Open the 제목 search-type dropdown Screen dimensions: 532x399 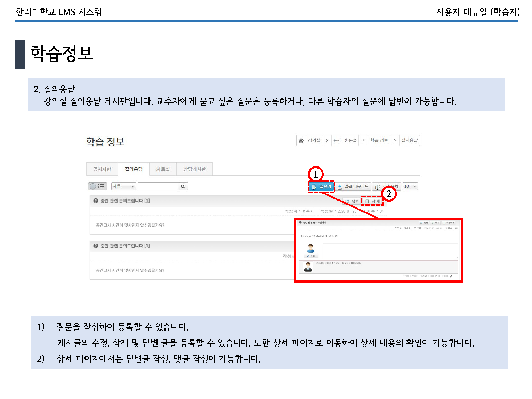click(x=123, y=187)
